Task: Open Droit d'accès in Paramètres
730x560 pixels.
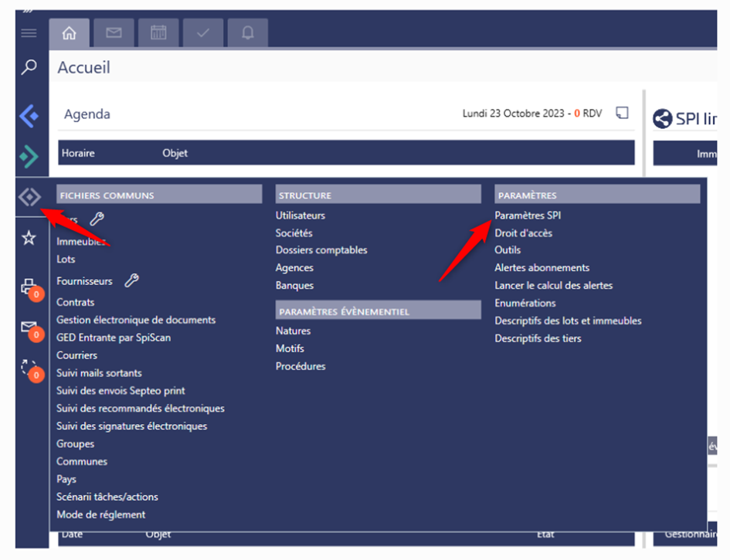Action: [523, 232]
